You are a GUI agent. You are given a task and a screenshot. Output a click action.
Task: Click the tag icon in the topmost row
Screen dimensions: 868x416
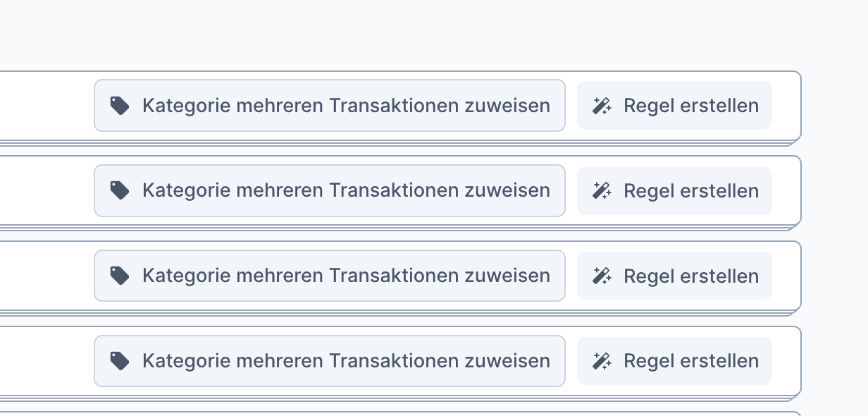point(120,106)
